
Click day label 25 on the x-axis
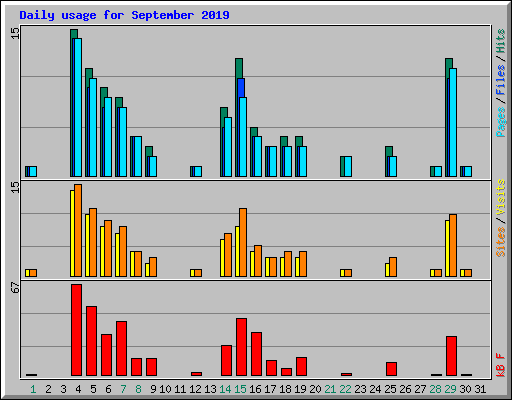[390, 389]
